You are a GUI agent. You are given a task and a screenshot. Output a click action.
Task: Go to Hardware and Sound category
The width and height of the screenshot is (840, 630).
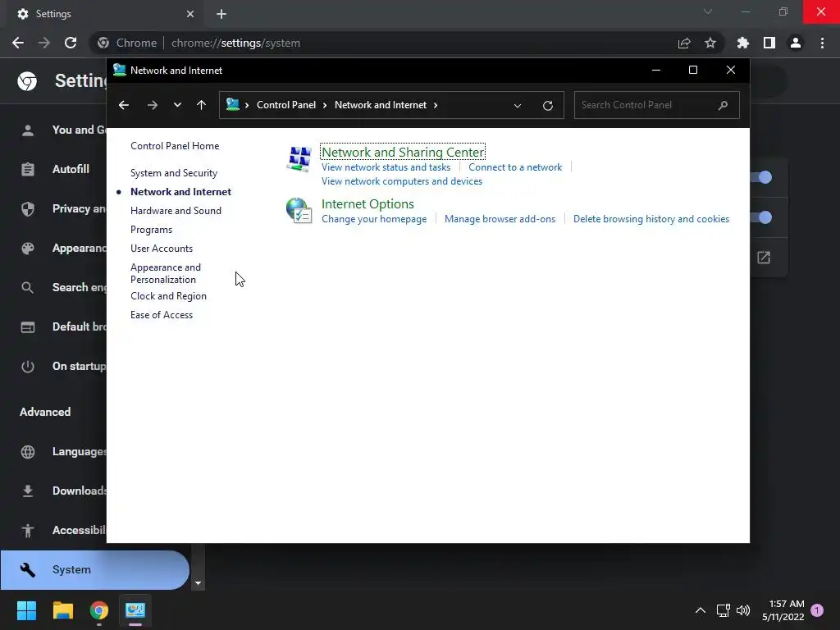coord(176,211)
